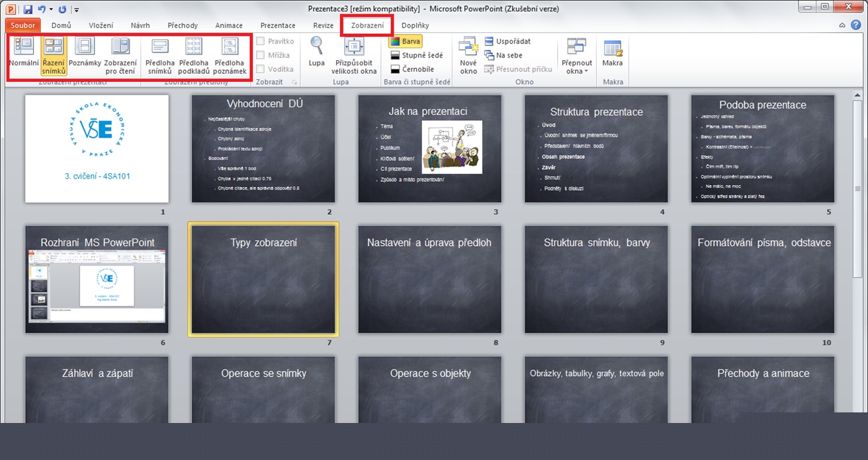Switch to Revize tab
868x460 pixels.
click(x=324, y=25)
